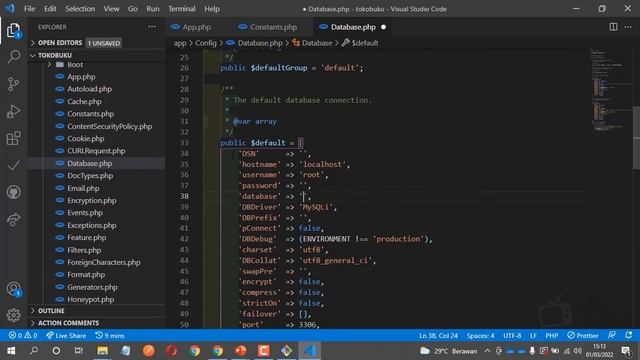The image size is (640, 360).
Task: Select the Database.php editor tab
Action: click(x=353, y=27)
